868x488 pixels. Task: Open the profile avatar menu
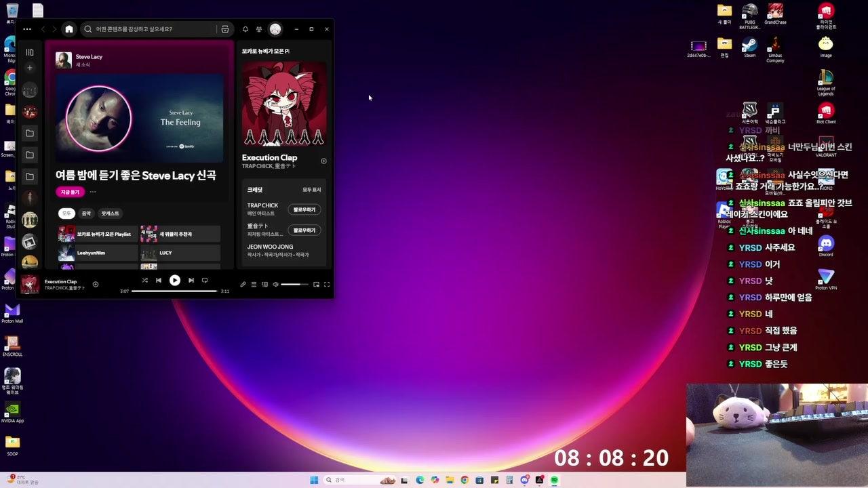click(x=275, y=29)
